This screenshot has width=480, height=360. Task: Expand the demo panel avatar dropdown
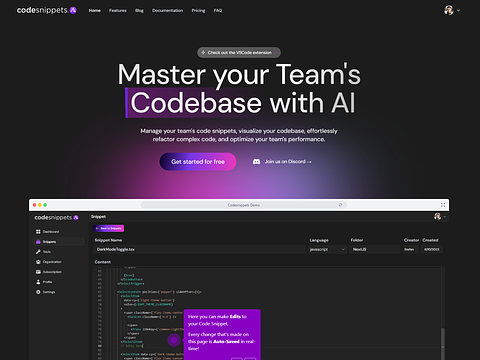pyautogui.click(x=444, y=217)
